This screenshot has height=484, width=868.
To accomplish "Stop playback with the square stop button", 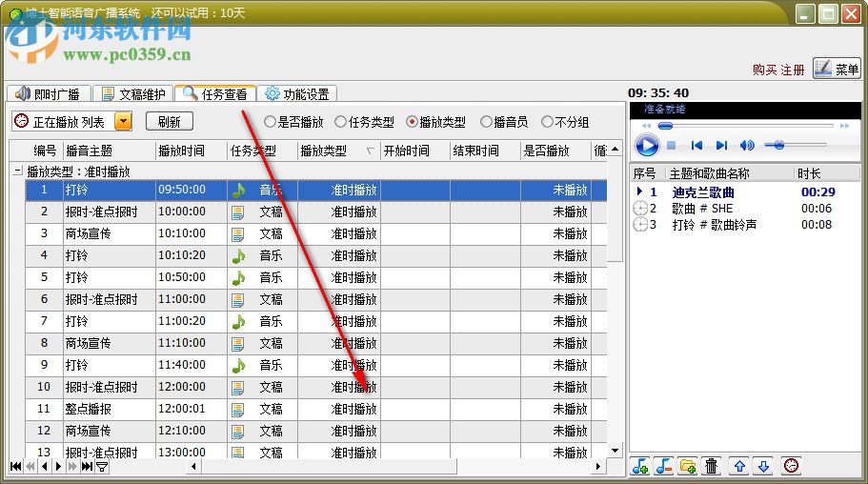I will click(x=672, y=146).
